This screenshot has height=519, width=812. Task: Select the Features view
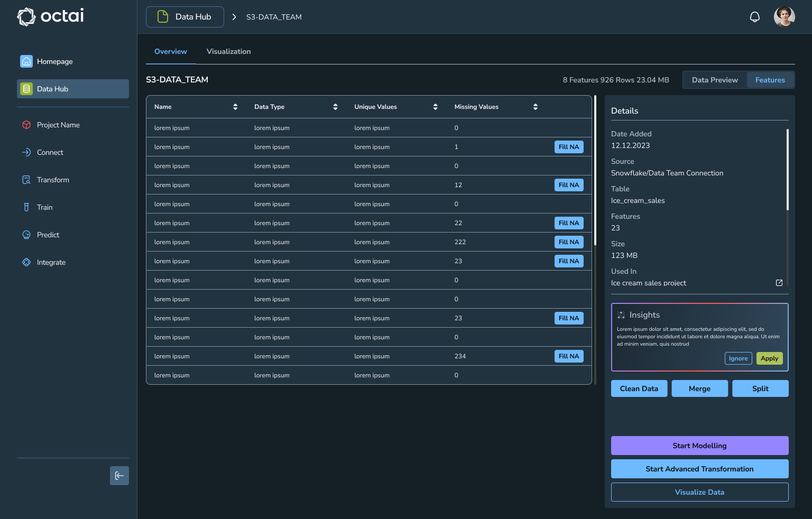pos(770,80)
